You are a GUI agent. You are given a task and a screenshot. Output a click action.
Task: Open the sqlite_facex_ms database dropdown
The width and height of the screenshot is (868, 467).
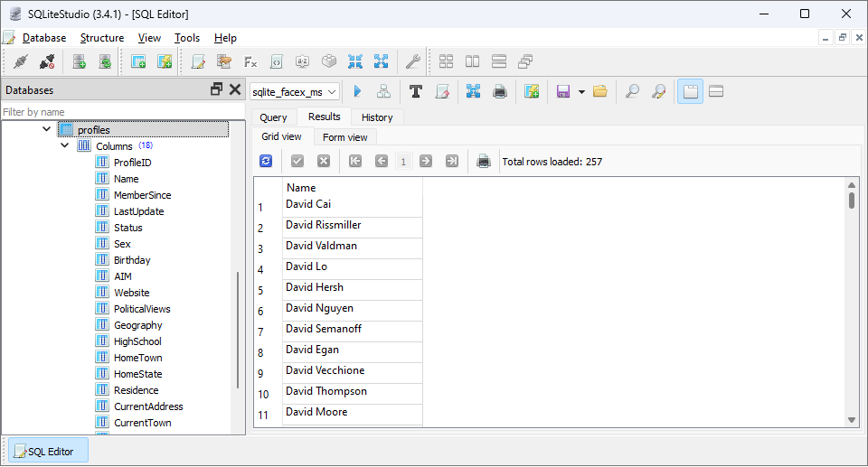(295, 92)
